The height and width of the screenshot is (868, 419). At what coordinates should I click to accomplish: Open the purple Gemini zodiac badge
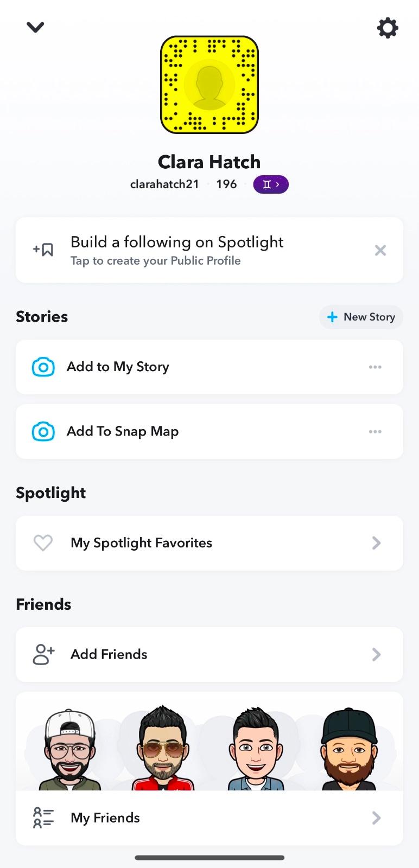pos(271,184)
